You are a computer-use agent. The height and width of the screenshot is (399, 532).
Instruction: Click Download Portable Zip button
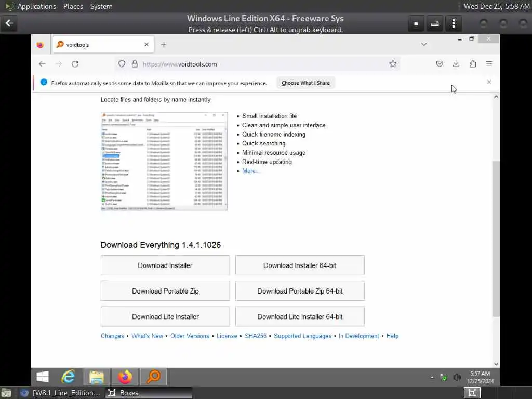click(165, 291)
